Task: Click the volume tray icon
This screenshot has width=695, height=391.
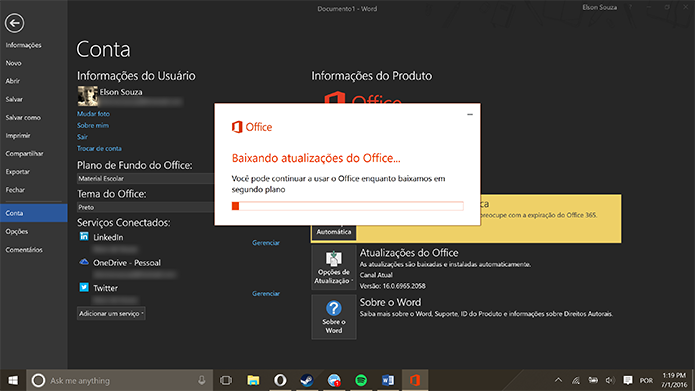Action: click(610, 380)
